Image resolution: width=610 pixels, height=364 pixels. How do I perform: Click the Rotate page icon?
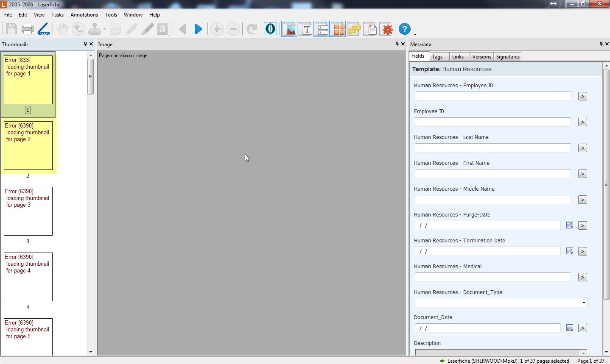click(252, 29)
